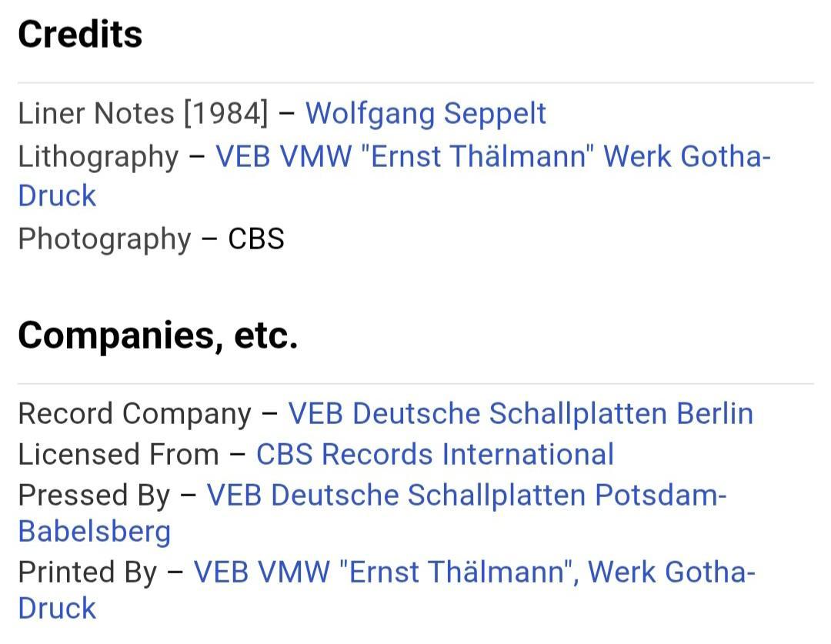Click the 'Printed By' label
The height and width of the screenshot is (644, 831).
tap(87, 572)
